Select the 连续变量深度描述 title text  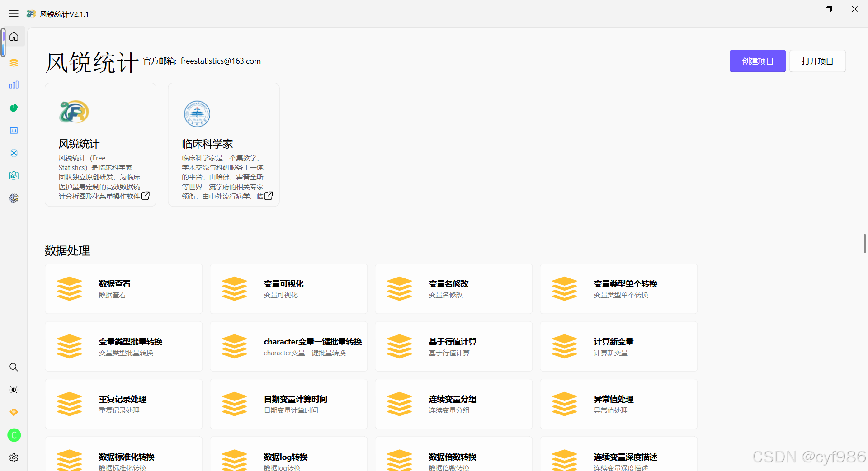point(626,457)
